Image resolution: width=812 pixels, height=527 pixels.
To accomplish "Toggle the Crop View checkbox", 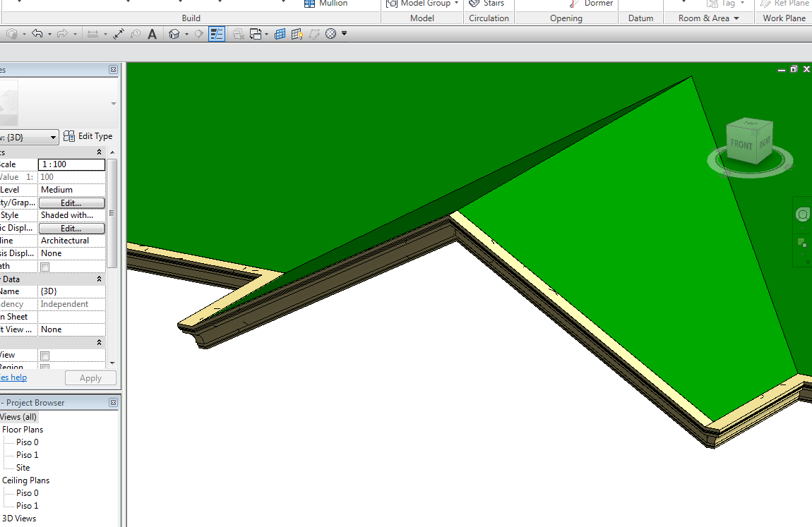I will point(45,356).
